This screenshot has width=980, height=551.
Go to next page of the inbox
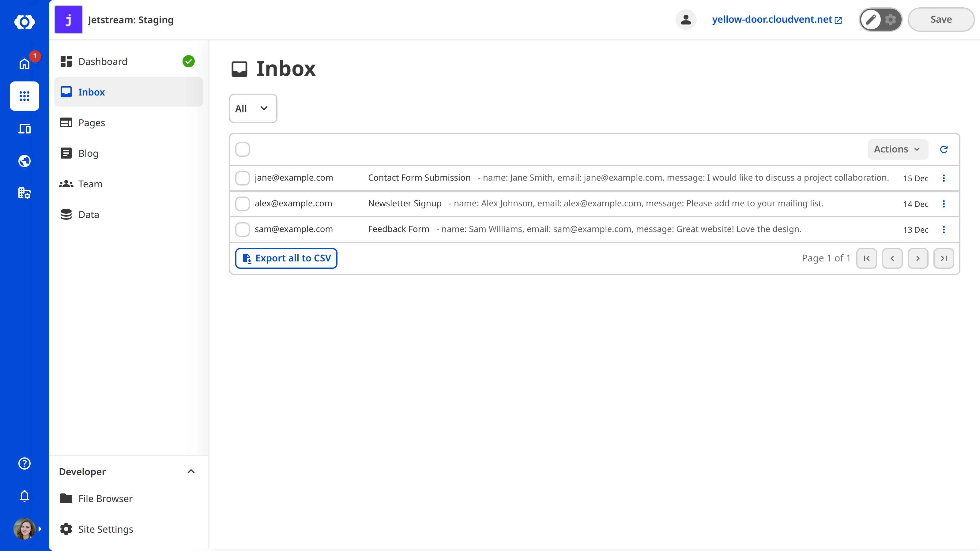[918, 258]
